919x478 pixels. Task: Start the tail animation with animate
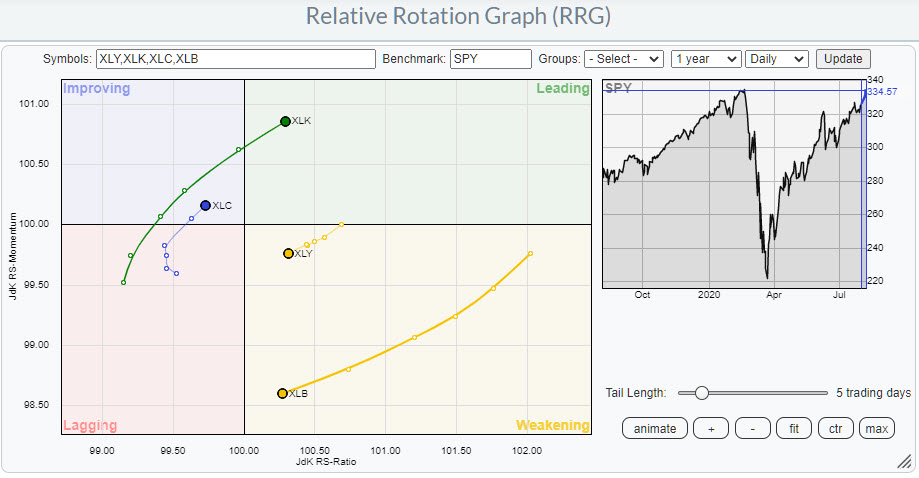(655, 429)
